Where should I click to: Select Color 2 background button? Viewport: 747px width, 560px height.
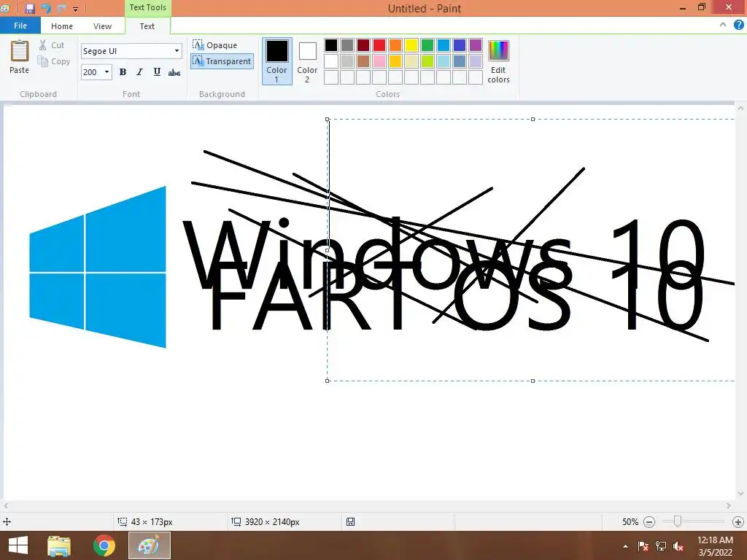307,61
